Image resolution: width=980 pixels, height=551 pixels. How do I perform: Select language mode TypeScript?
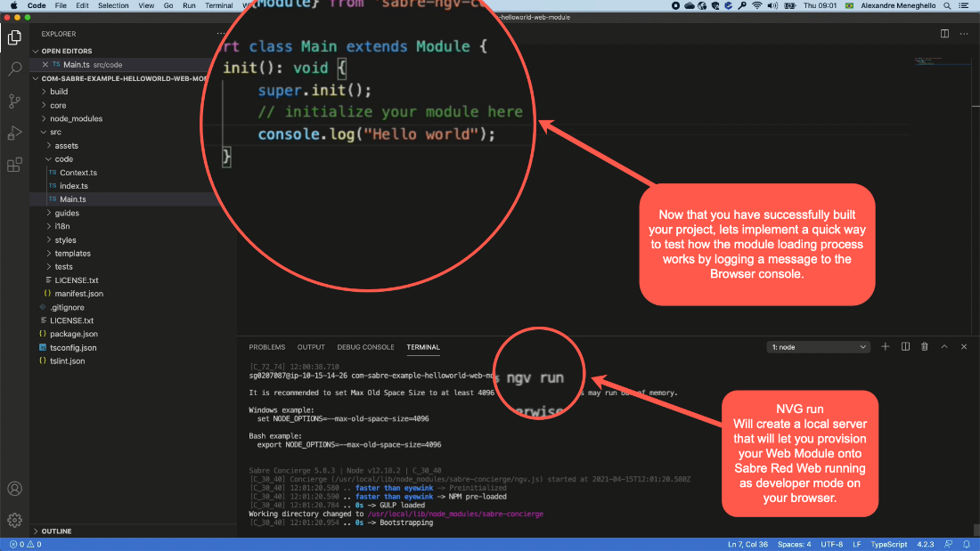pyautogui.click(x=889, y=544)
